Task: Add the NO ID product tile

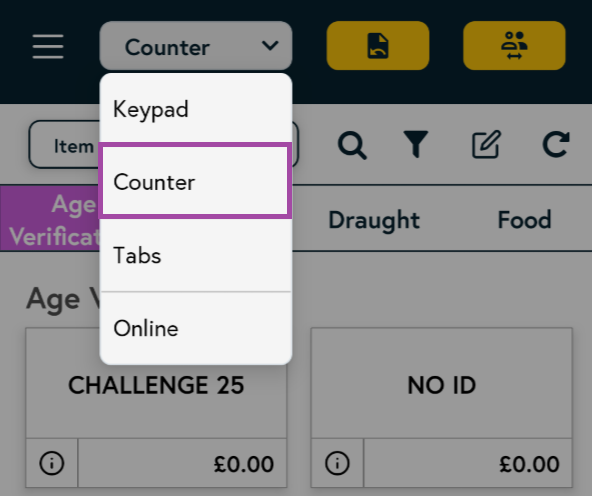Action: [441, 384]
